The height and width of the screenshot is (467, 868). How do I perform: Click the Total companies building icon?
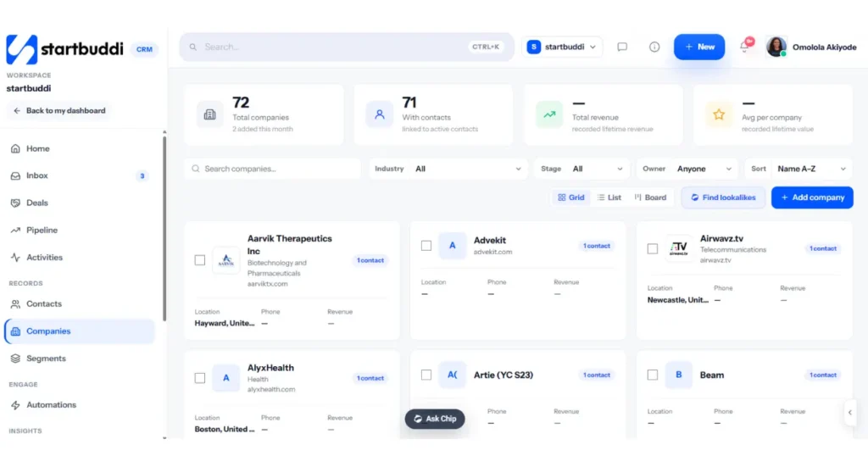pos(210,114)
